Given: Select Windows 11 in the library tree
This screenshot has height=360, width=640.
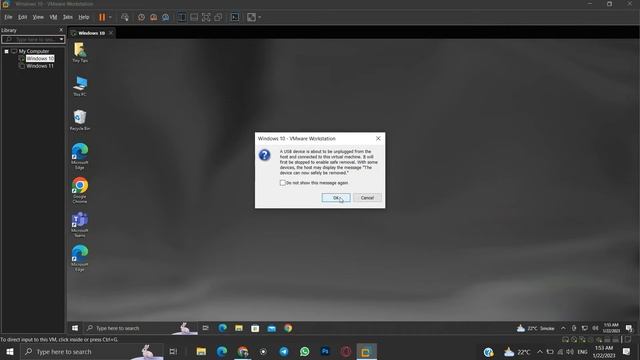Looking at the screenshot, I should (40, 66).
